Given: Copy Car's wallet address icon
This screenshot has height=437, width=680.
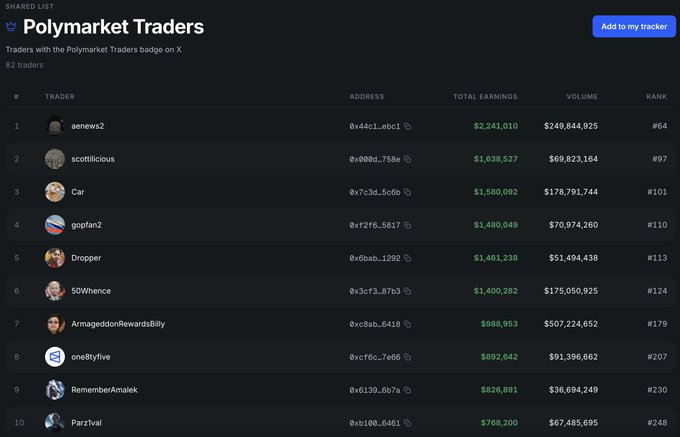Looking at the screenshot, I should tap(408, 192).
